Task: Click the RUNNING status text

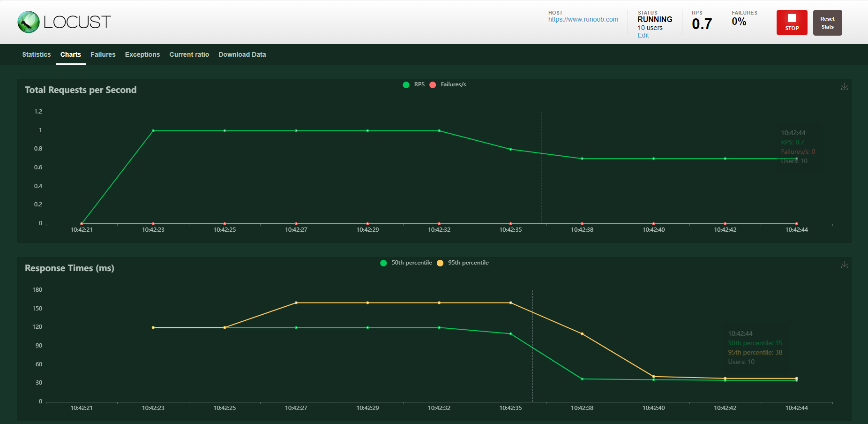Action: (655, 20)
